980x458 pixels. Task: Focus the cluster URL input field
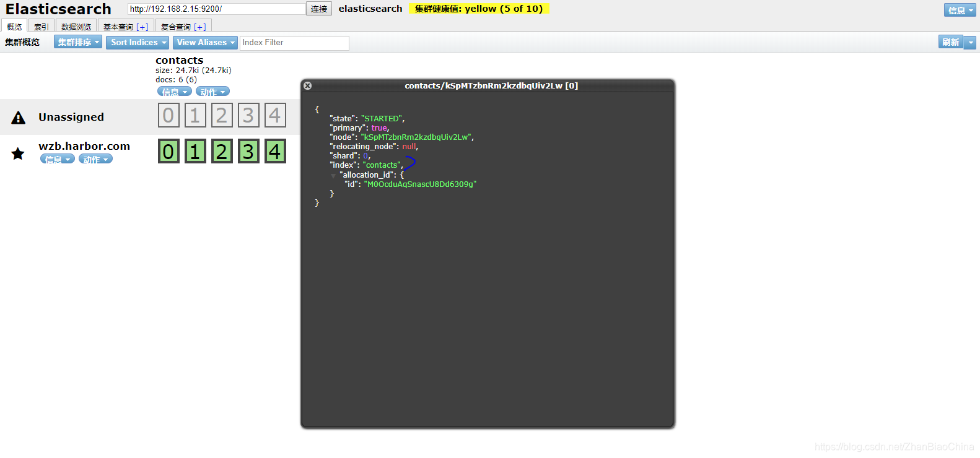point(216,9)
